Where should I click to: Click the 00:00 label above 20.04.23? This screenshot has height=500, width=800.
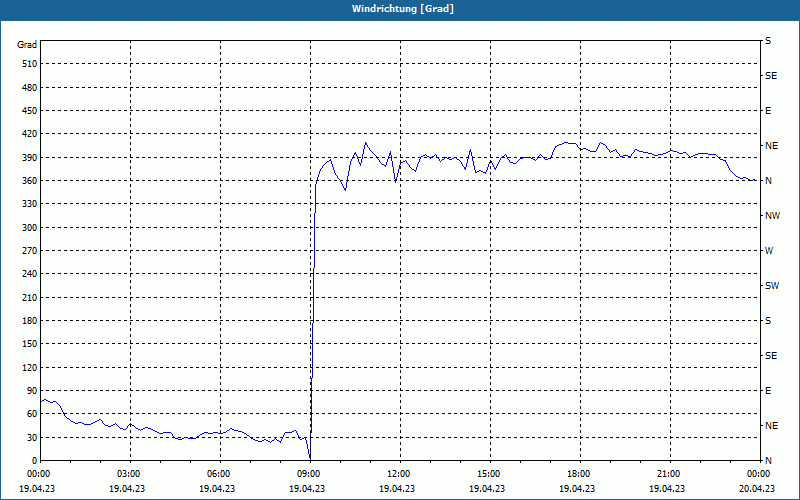tap(760, 474)
